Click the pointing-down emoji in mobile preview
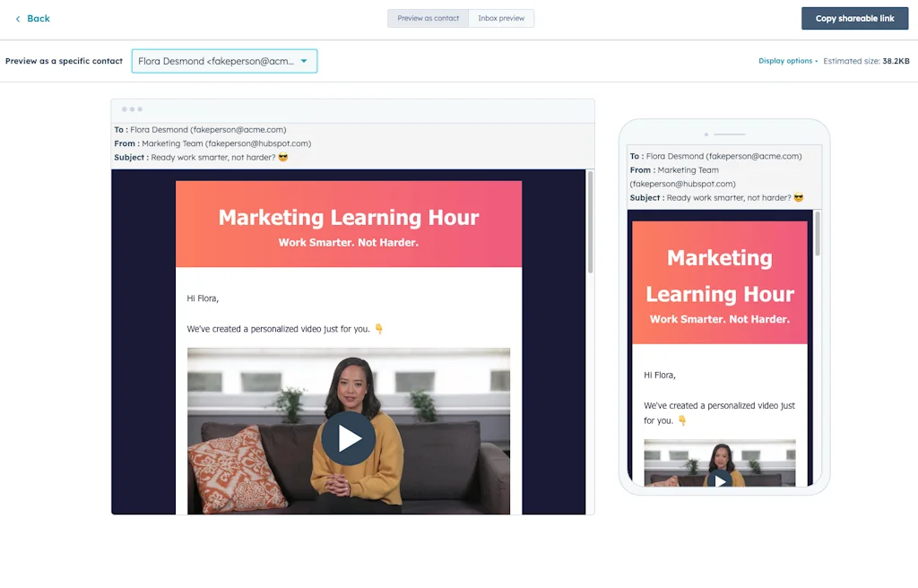 click(682, 420)
